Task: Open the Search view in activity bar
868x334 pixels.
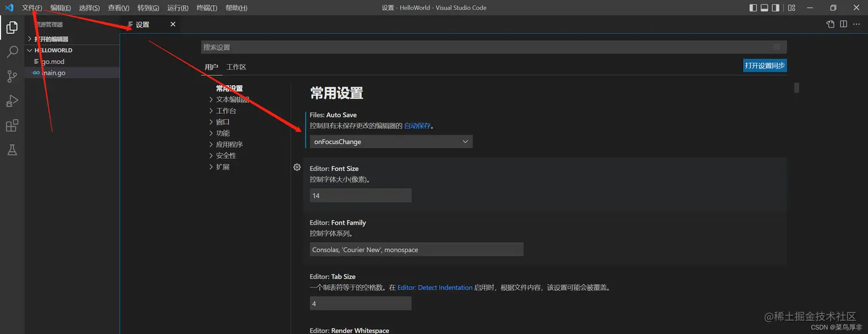Action: coord(12,52)
